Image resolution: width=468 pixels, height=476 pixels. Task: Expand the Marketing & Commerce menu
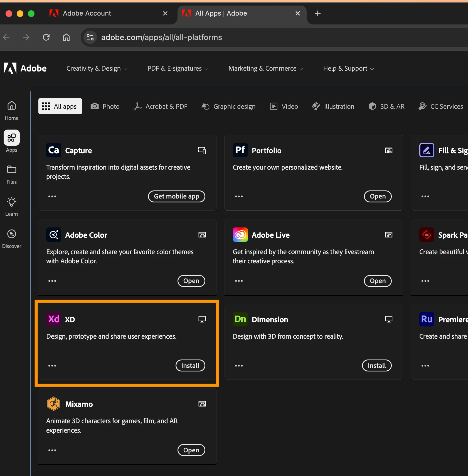[266, 68]
